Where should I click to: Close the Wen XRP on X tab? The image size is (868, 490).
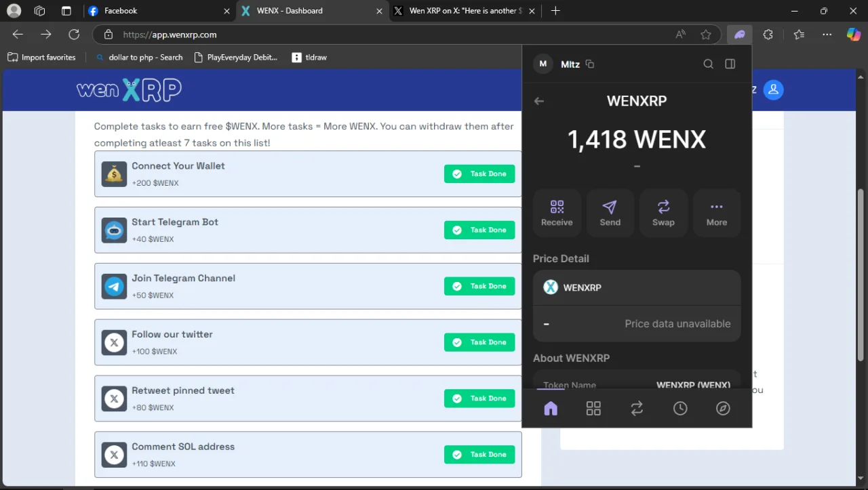click(532, 11)
